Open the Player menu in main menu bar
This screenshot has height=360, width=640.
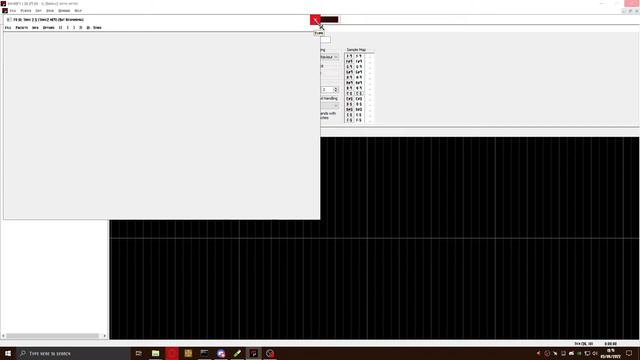click(x=26, y=11)
